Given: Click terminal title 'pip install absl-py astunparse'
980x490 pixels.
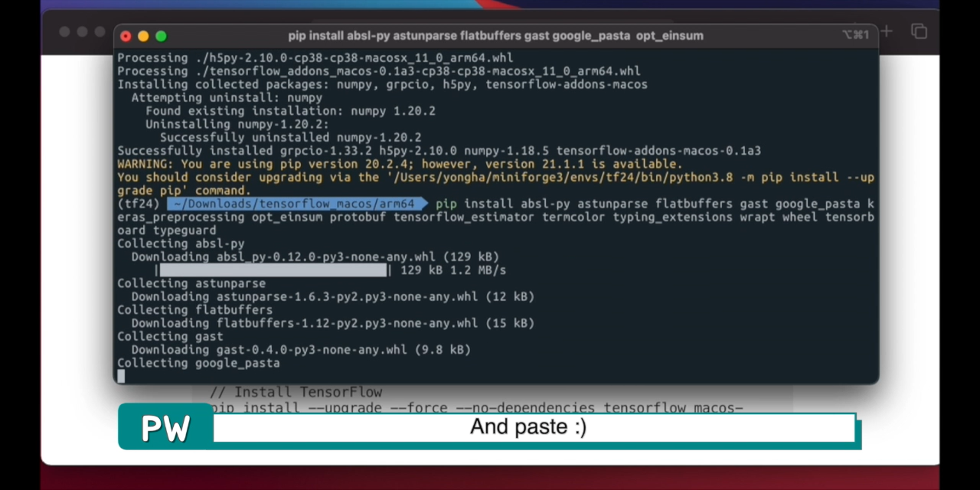Looking at the screenshot, I should click(x=496, y=36).
